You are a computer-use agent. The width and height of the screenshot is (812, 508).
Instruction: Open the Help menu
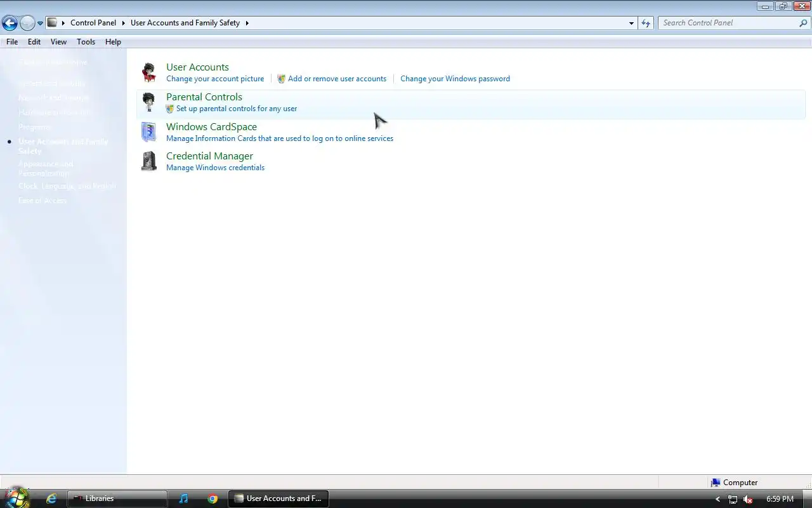tap(113, 42)
